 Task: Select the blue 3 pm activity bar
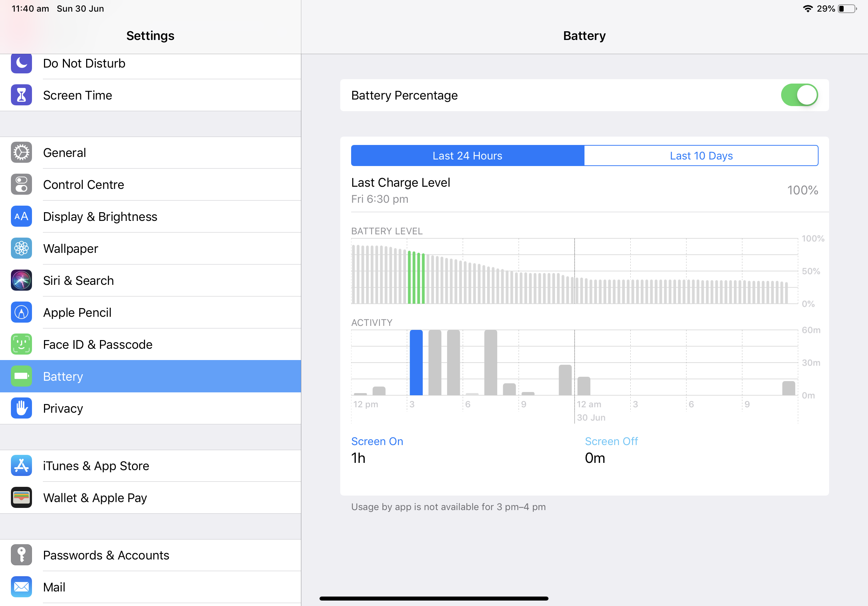(x=416, y=363)
